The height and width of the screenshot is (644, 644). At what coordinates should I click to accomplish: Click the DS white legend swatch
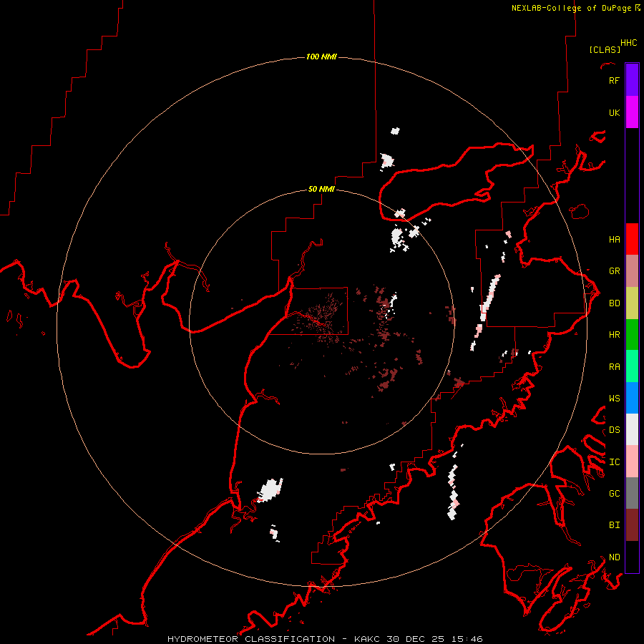(x=632, y=429)
